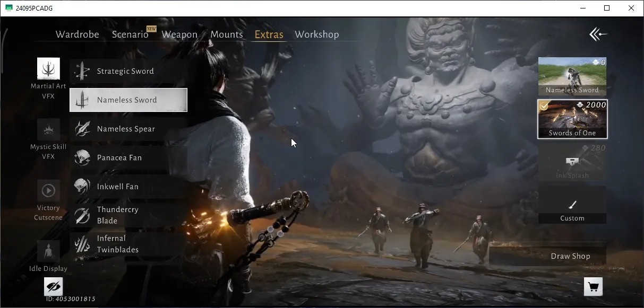This screenshot has height=308, width=644.
Task: Click the Swords of One checkmark badge
Action: click(544, 106)
